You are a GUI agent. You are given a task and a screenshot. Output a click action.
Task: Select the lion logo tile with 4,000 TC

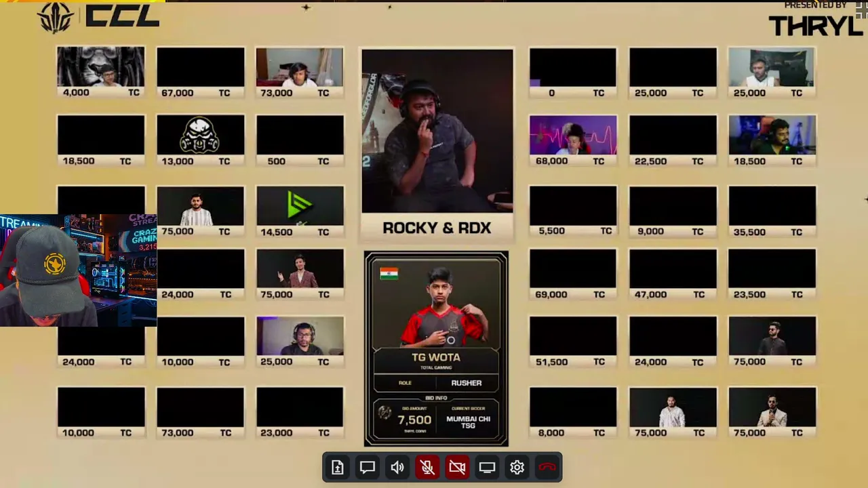pos(100,73)
